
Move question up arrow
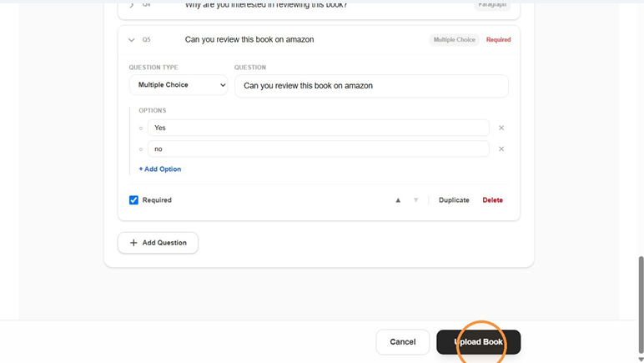pos(398,200)
